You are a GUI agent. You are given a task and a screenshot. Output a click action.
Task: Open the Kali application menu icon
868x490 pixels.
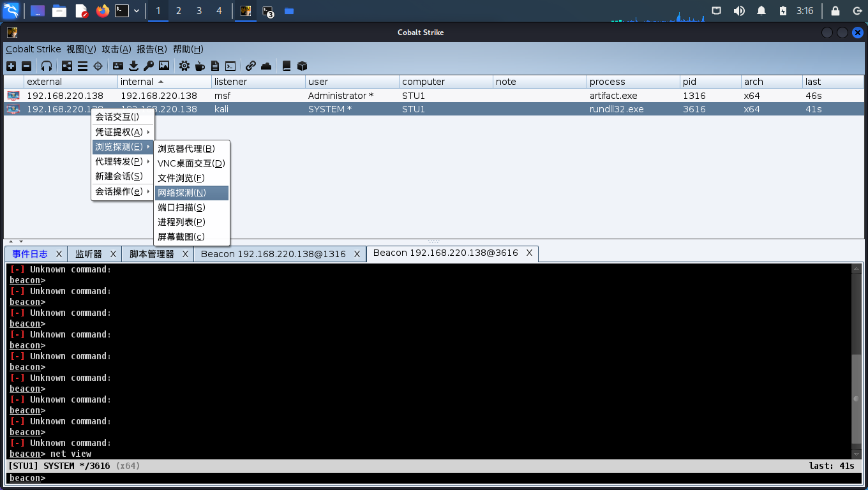click(11, 11)
